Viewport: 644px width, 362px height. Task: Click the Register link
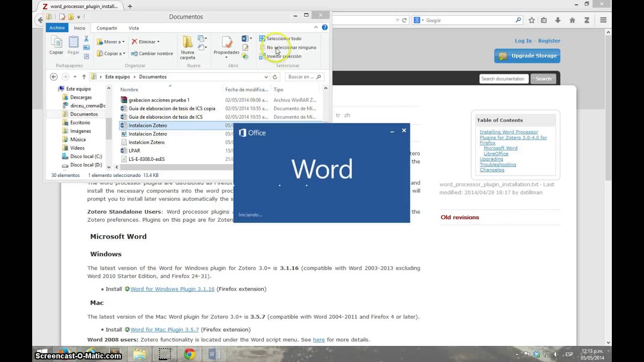pos(549,41)
